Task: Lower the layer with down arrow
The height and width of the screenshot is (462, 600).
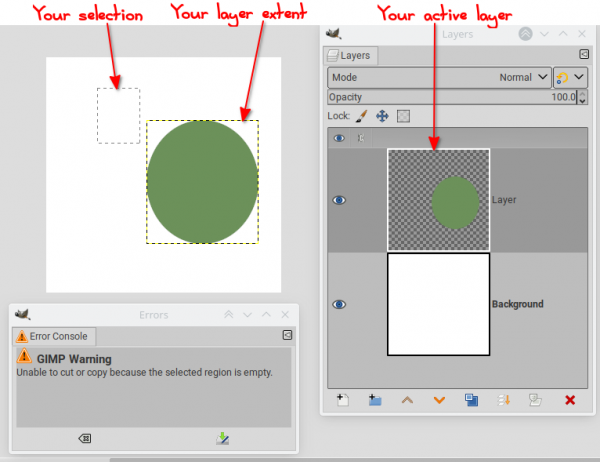Action: coord(439,400)
